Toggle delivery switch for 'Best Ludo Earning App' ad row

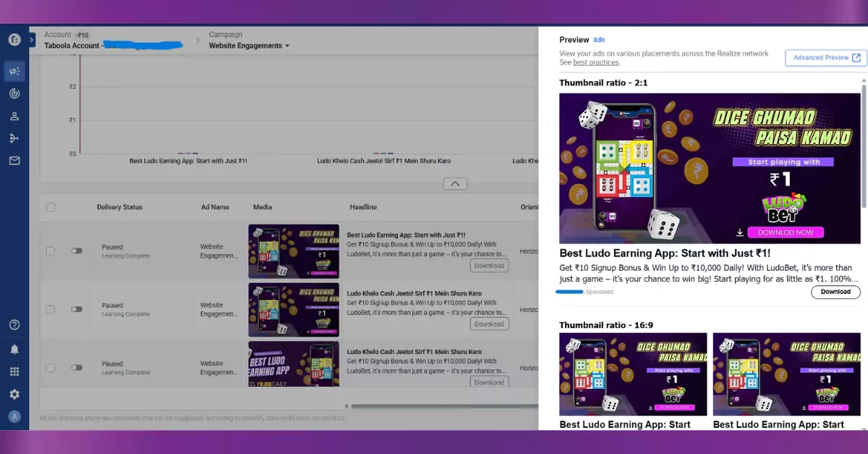click(x=77, y=251)
